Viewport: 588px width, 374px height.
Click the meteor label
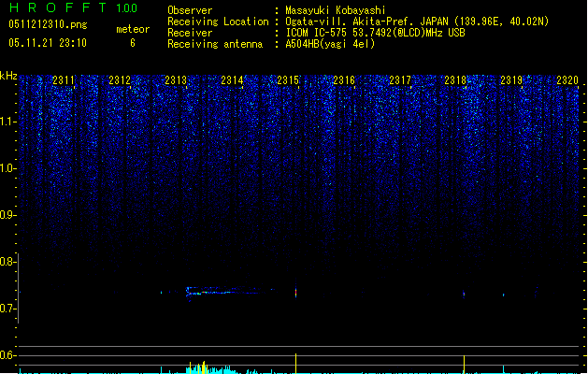click(x=133, y=29)
